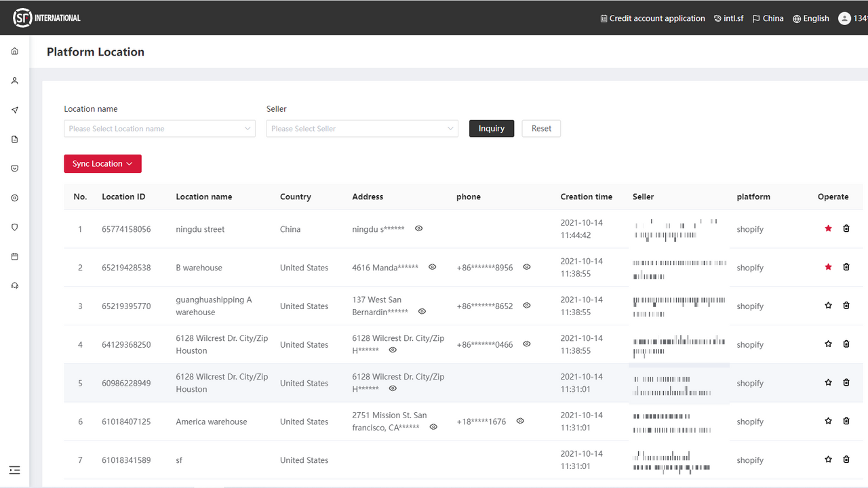Click the user avatar icon in the header
The height and width of the screenshot is (488, 868).
click(x=844, y=18)
